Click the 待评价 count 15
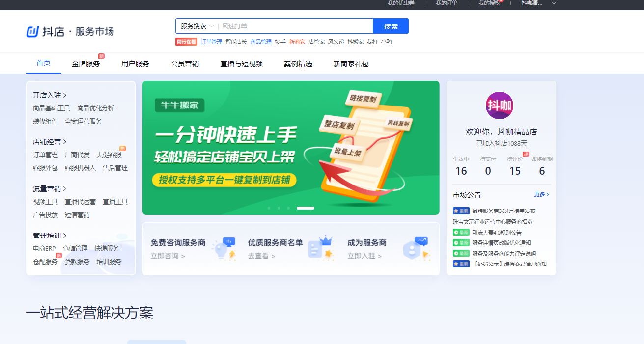Screen dimensions: 644x344 click(515, 171)
